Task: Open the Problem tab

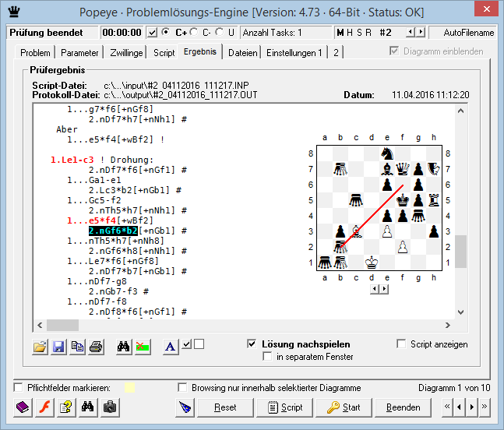Action: [x=35, y=53]
